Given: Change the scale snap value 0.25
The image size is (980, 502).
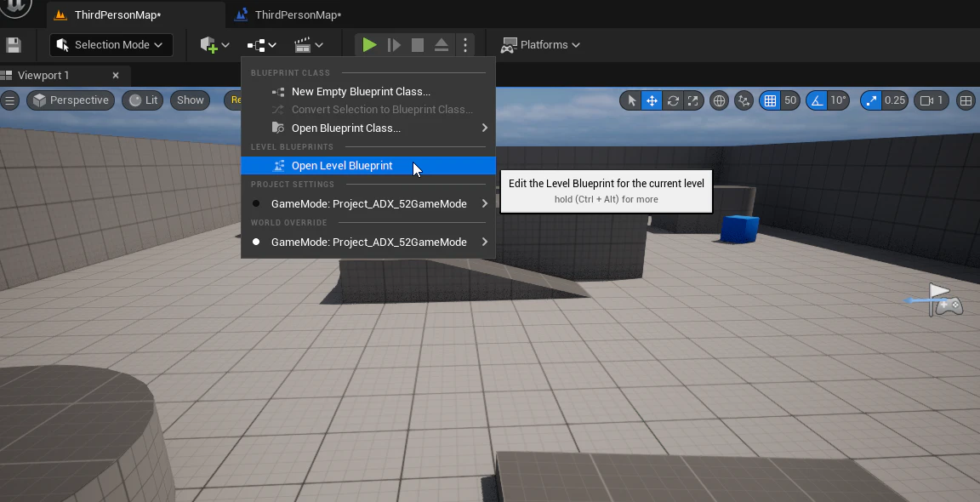Looking at the screenshot, I should point(895,100).
